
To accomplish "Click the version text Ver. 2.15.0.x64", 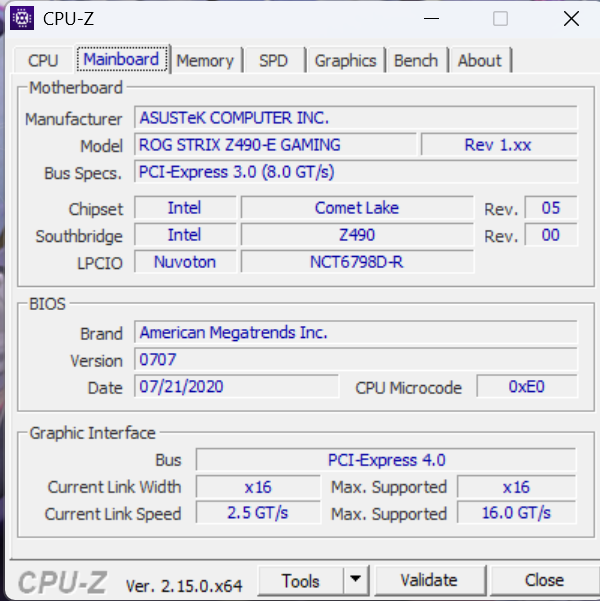I will click(184, 585).
